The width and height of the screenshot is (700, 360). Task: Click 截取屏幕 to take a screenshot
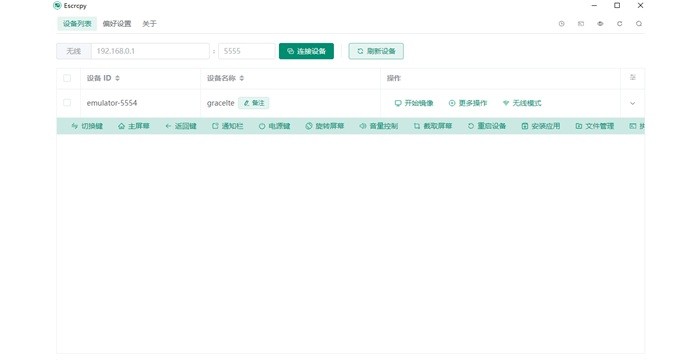pyautogui.click(x=433, y=126)
